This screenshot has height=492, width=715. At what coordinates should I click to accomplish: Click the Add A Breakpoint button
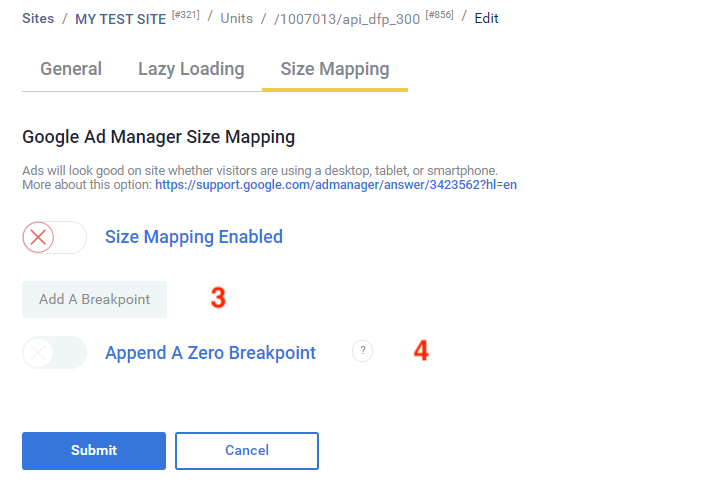pyautogui.click(x=94, y=299)
